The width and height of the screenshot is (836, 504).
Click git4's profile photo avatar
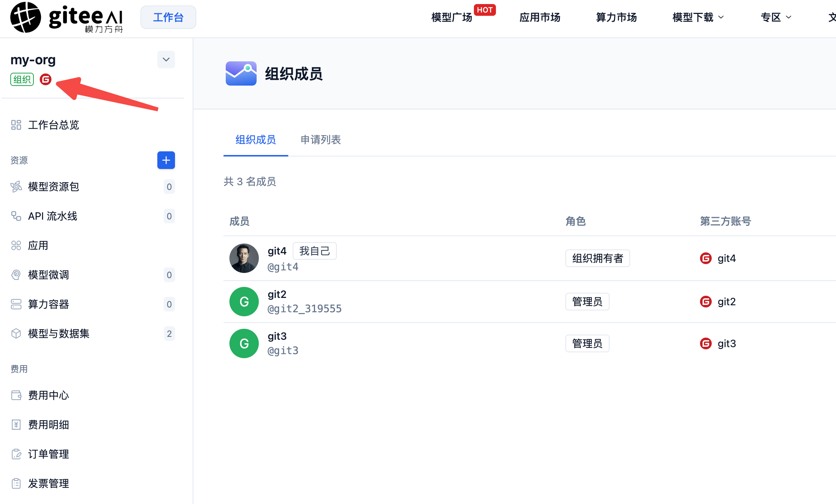[x=244, y=258]
